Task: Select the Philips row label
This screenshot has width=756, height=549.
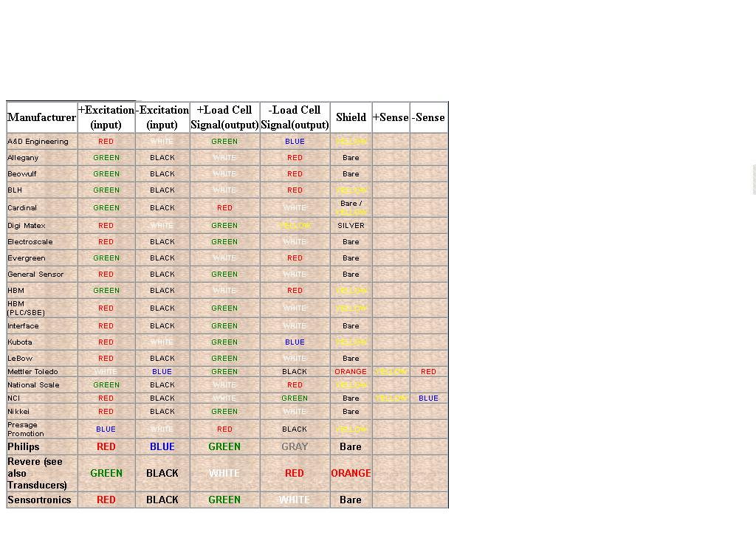Action: (x=24, y=446)
